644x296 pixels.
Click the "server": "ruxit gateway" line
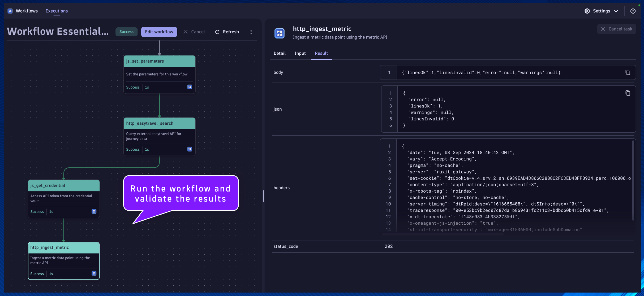coord(442,172)
